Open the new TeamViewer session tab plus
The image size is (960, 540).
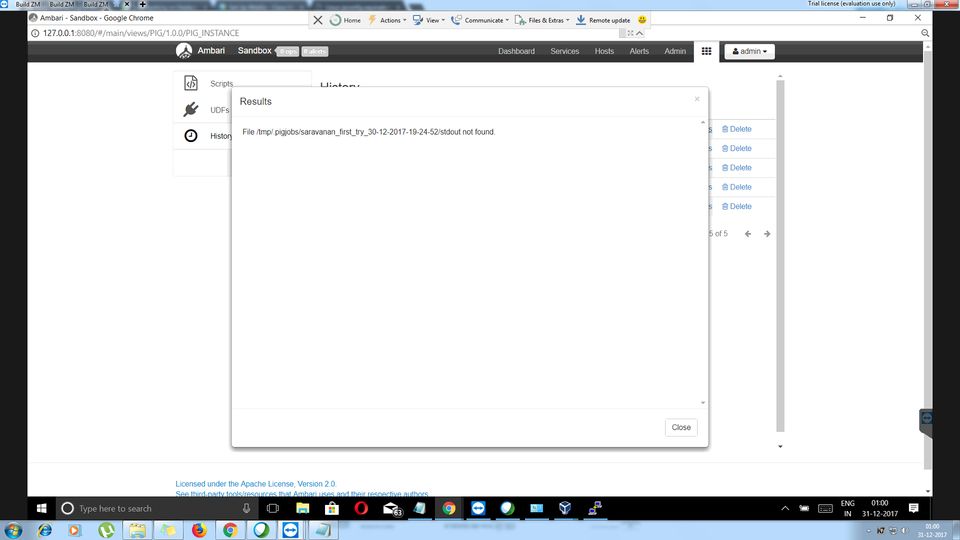(x=143, y=4)
